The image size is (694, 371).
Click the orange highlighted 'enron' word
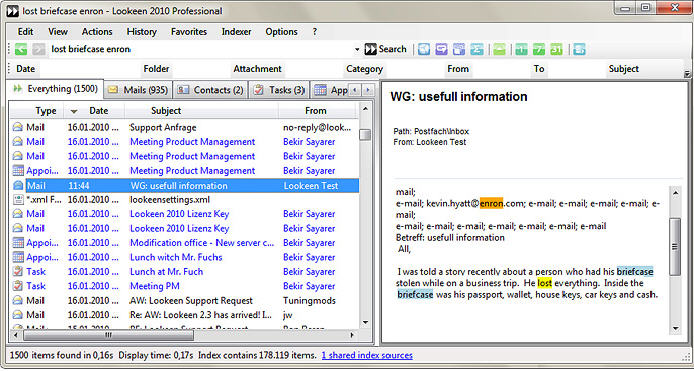491,204
